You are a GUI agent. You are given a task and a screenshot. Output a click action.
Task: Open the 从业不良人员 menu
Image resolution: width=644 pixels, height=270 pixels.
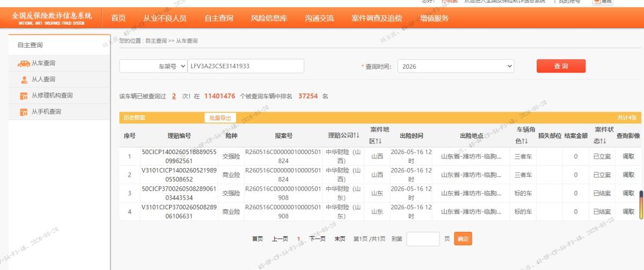pyautogui.click(x=165, y=18)
